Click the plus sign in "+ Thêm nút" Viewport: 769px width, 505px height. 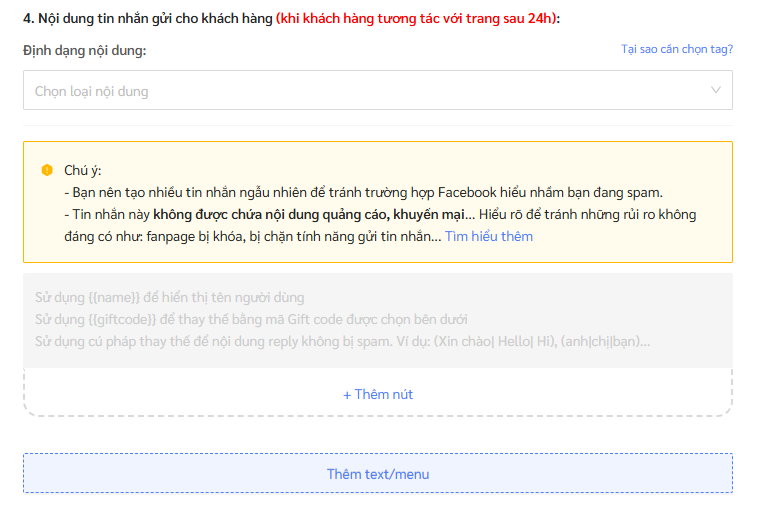click(x=347, y=395)
